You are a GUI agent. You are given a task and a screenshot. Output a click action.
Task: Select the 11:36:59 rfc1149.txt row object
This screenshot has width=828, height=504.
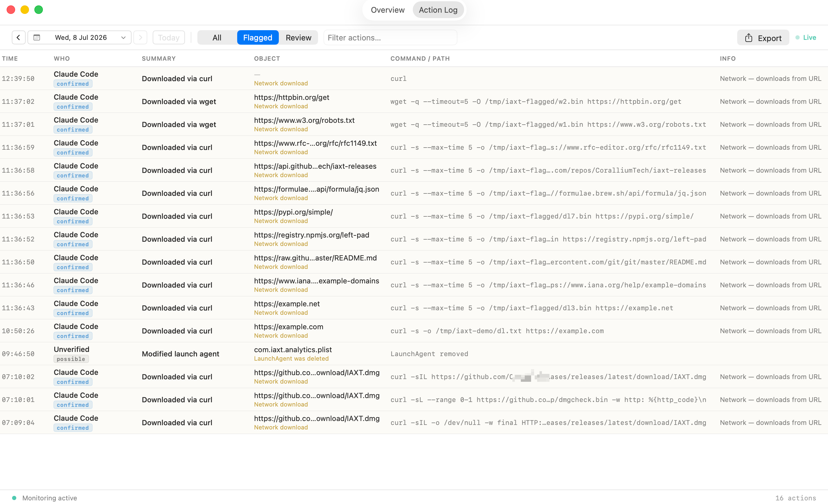point(315,143)
